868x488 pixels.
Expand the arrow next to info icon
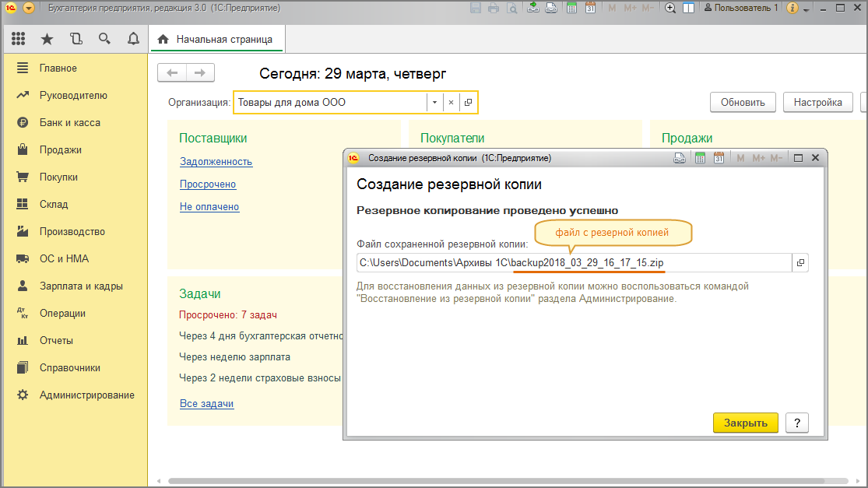[x=806, y=9]
